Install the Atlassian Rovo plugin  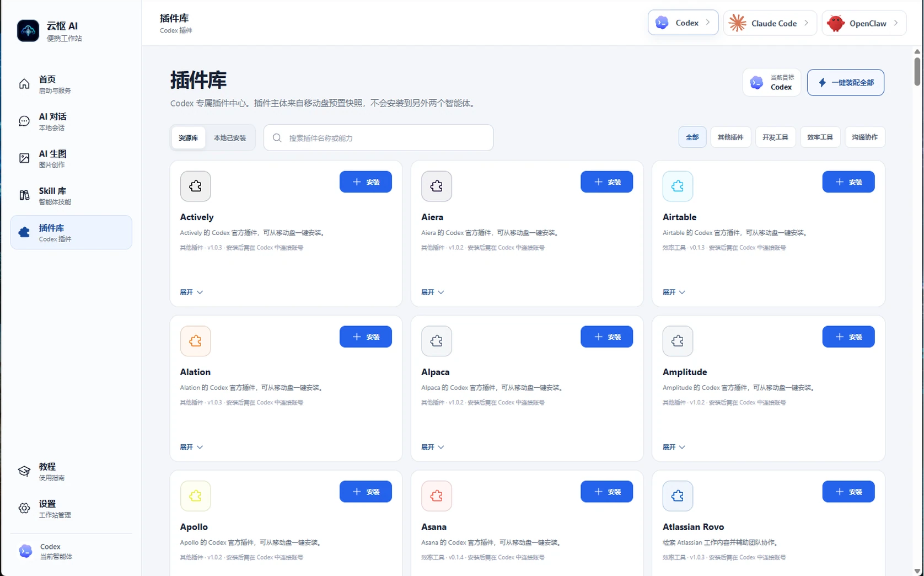pos(848,492)
